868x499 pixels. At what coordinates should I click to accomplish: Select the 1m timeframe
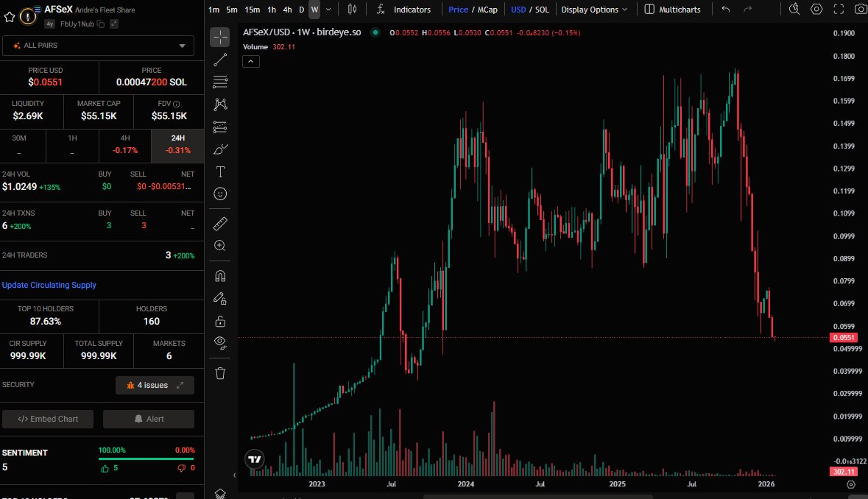point(214,10)
